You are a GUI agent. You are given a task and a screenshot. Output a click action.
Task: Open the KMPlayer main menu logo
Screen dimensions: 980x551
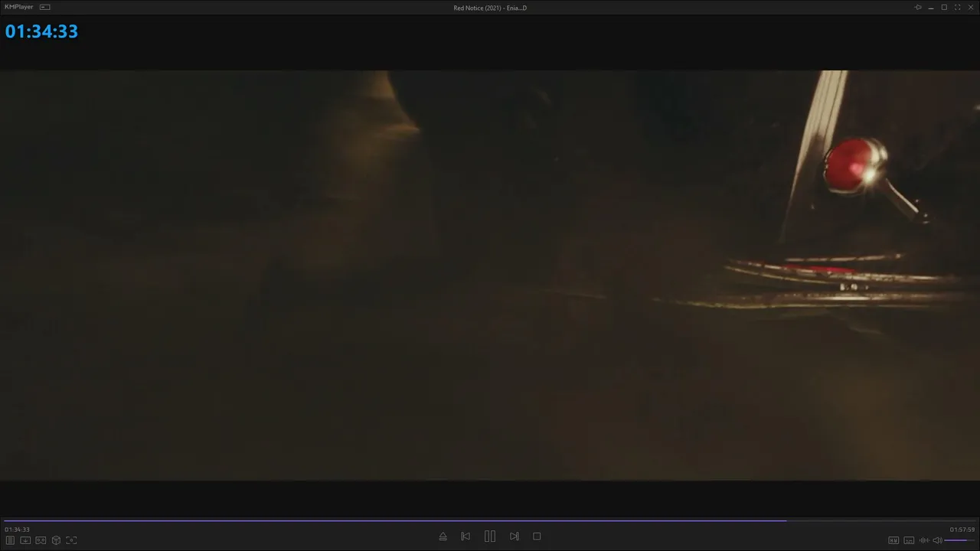tap(18, 7)
